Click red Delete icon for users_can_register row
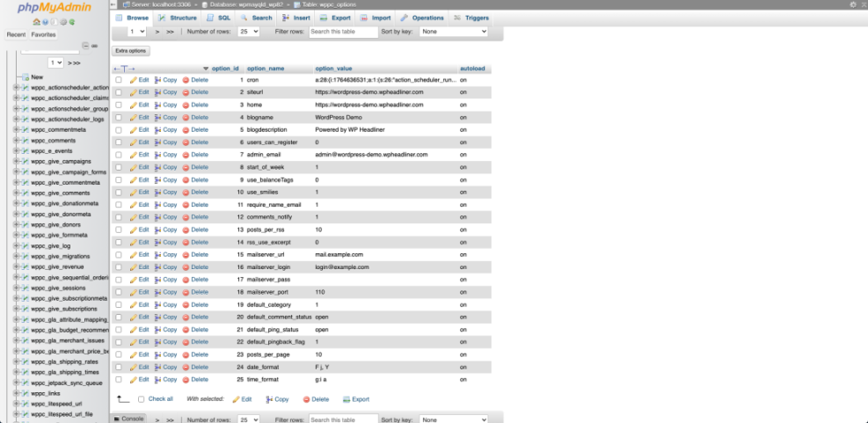This screenshot has height=423, width=868. pos(186,142)
